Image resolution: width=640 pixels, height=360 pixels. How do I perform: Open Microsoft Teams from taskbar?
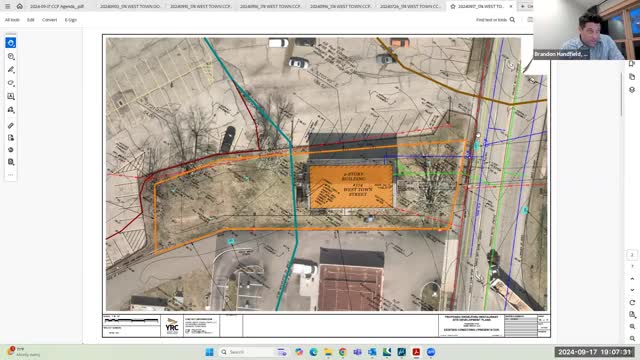pos(357,352)
